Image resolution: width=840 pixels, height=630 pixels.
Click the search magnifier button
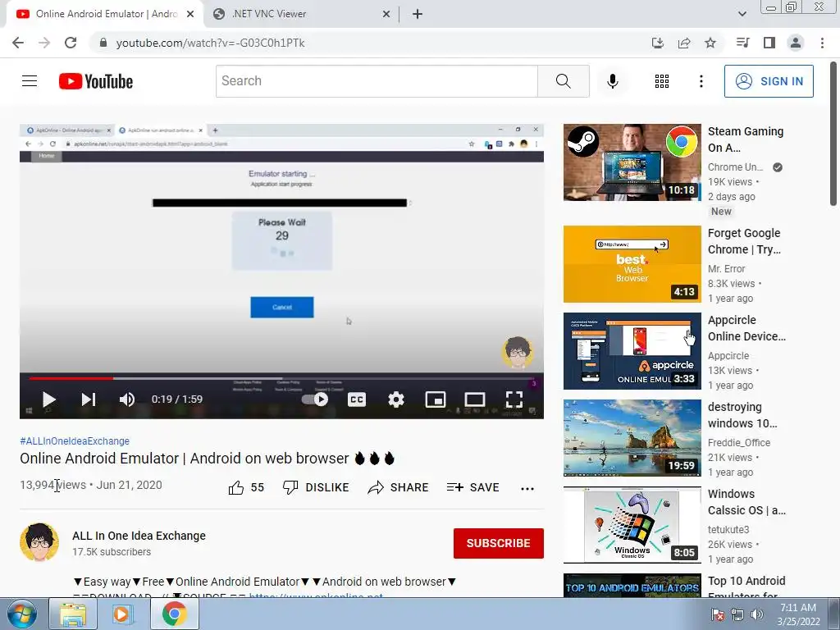(x=563, y=81)
